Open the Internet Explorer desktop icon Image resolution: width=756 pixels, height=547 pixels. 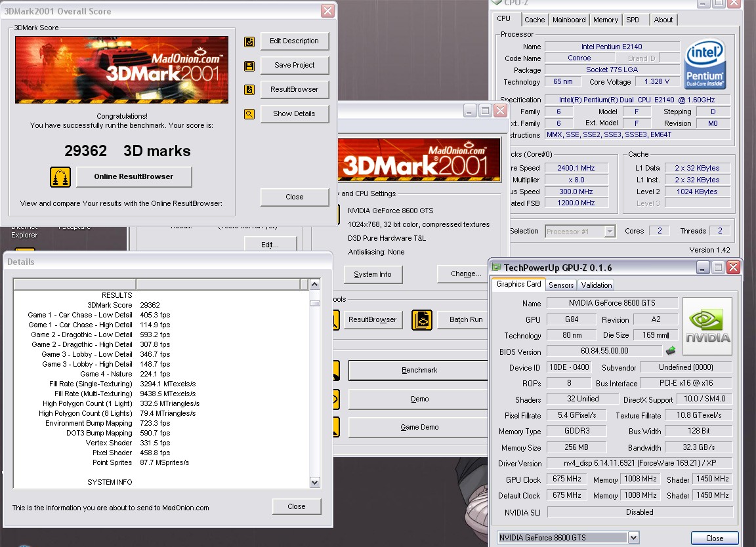point(24,231)
